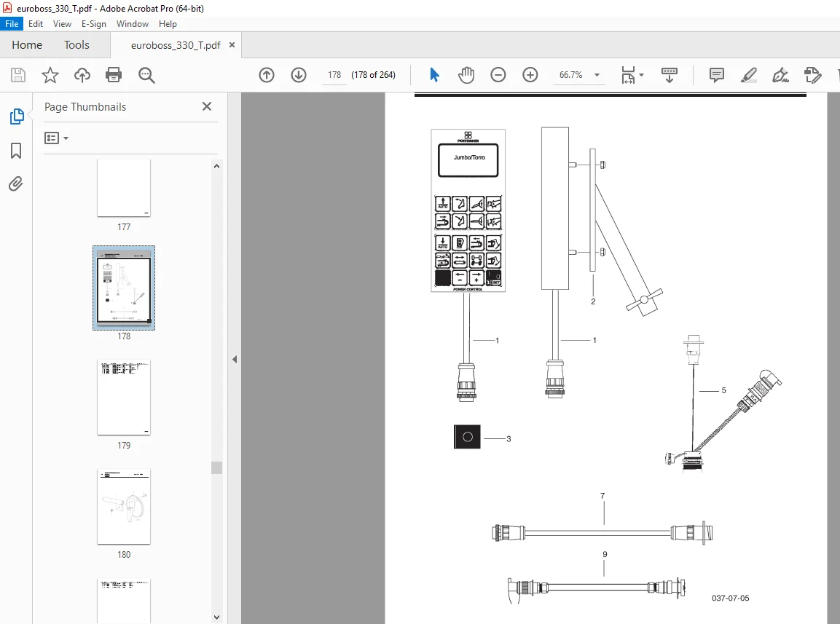This screenshot has height=624, width=840.
Task: Zoom out with the minus button
Action: click(x=498, y=75)
